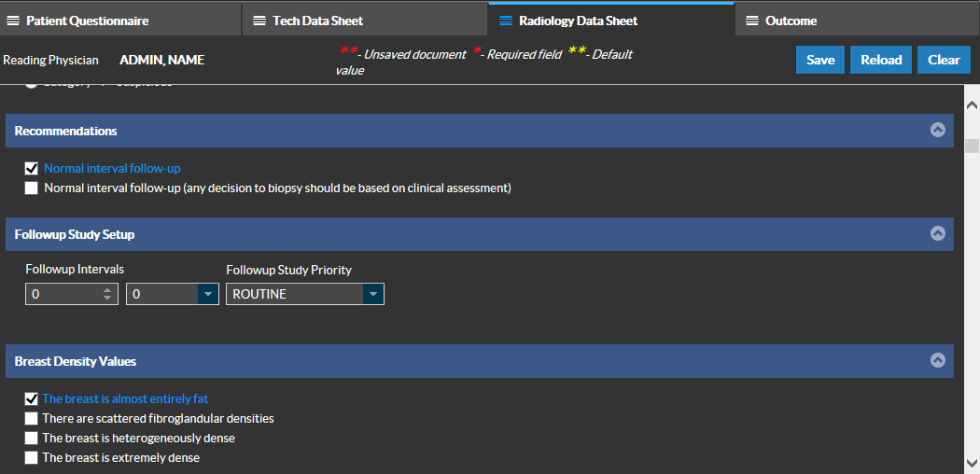This screenshot has height=474, width=980.
Task: Enable the breast is extremely dense checkbox
Action: click(32, 457)
